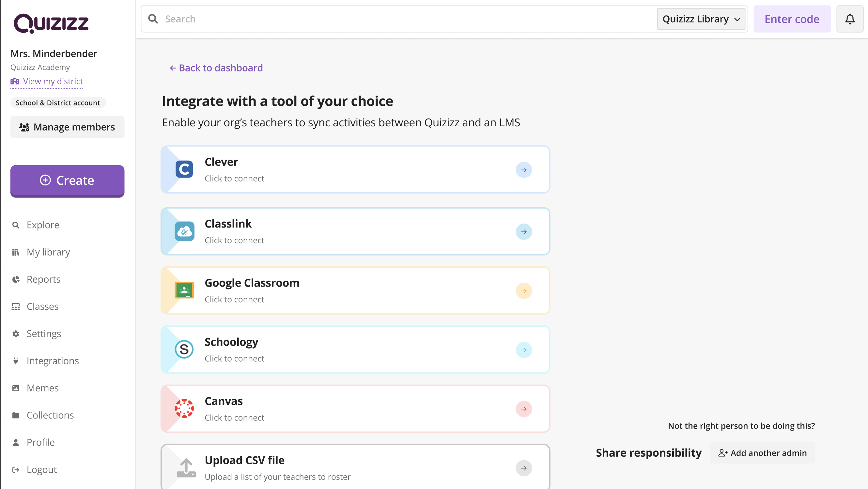Open the Reports section
Image resolution: width=868 pixels, height=489 pixels.
pyautogui.click(x=43, y=279)
